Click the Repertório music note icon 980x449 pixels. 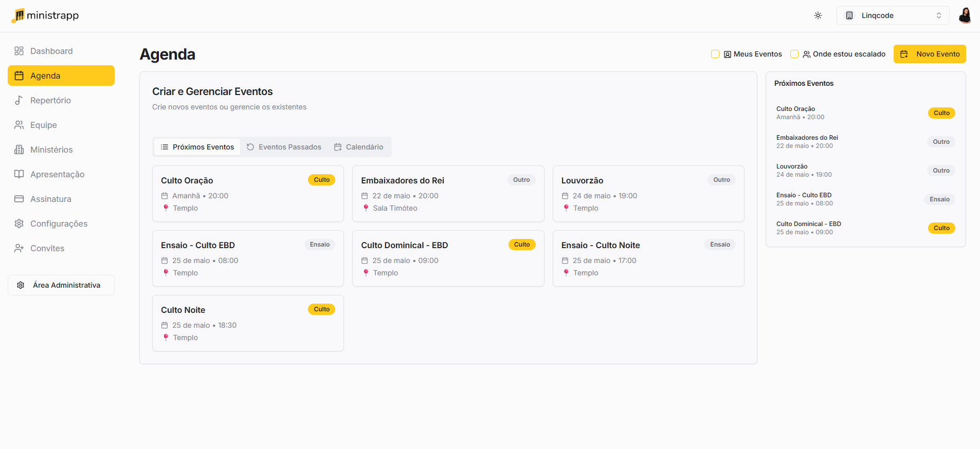[x=19, y=100]
